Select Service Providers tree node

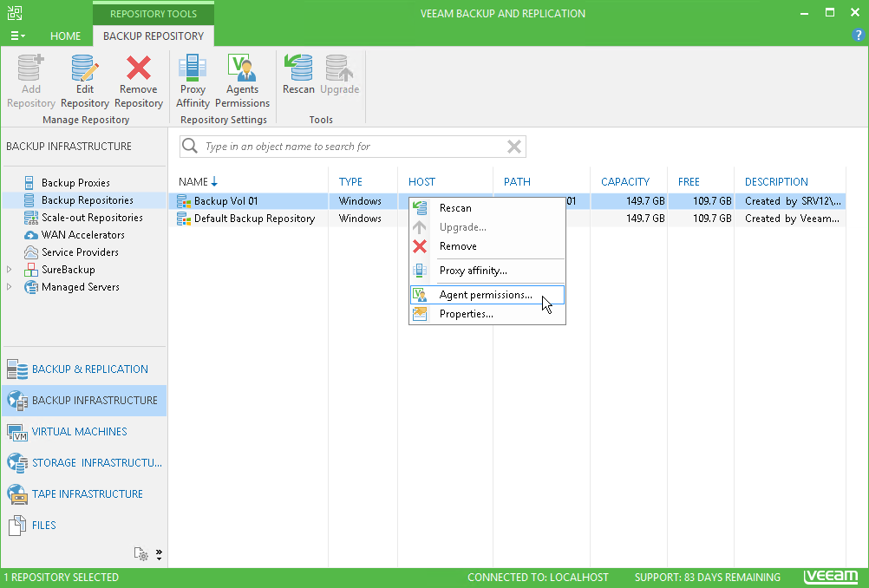[x=80, y=252]
